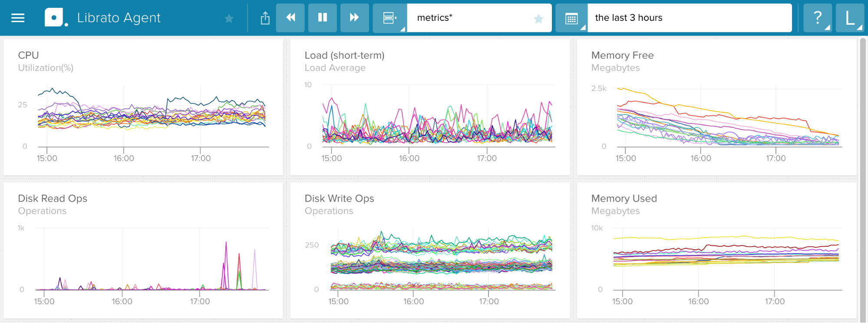Click the Load Average subtitle
This screenshot has height=323, width=868.
[335, 68]
